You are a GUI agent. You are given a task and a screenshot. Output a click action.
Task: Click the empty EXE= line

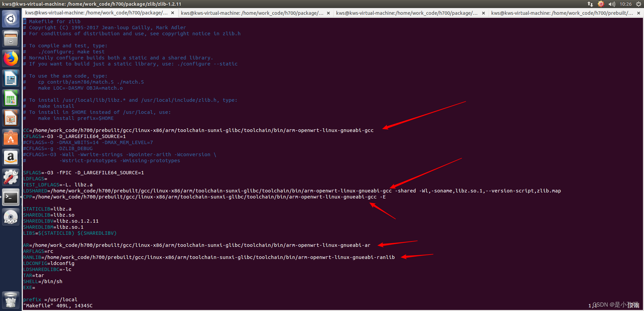pyautogui.click(x=29, y=287)
